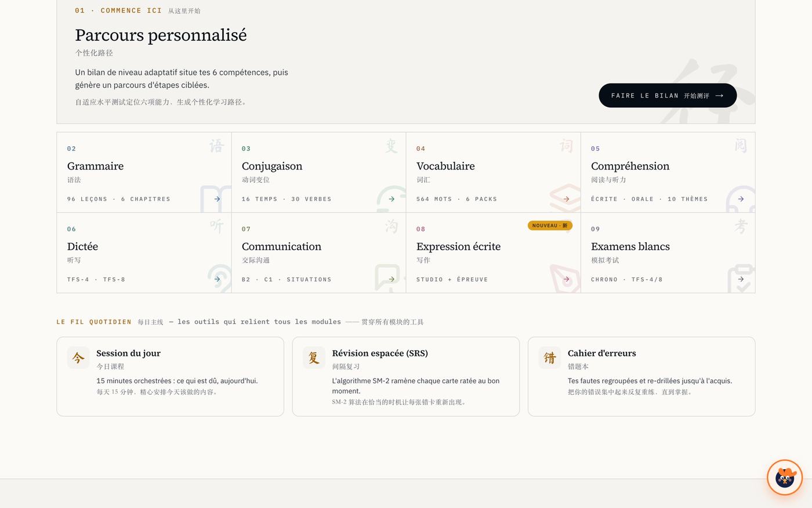This screenshot has width=812, height=508.
Task: Click the 错 icon of Cahier d'erreurs
Action: coord(550,358)
